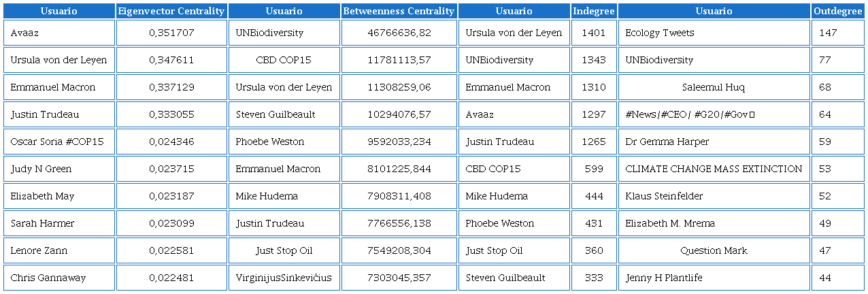The image size is (868, 294).
Task: Select the Indegree column header
Action: coord(594,11)
